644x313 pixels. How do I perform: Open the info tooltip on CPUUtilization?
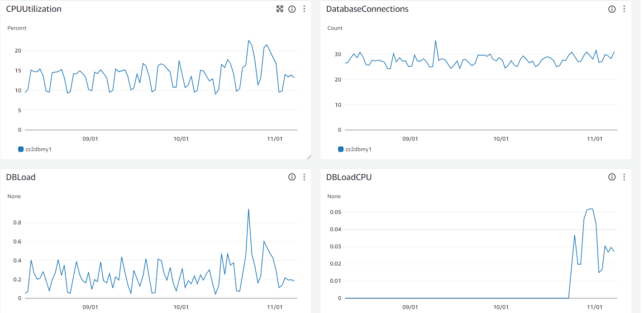[x=292, y=9]
